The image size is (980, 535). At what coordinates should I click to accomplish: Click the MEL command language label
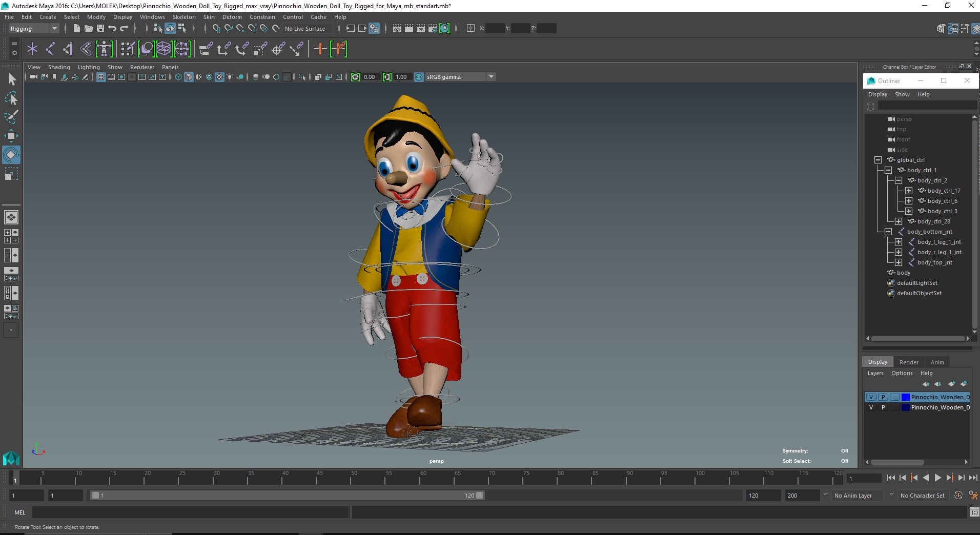pyautogui.click(x=20, y=512)
